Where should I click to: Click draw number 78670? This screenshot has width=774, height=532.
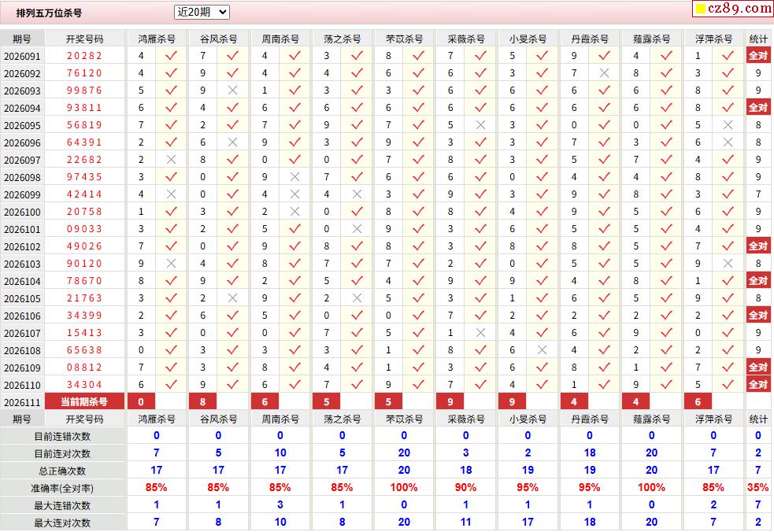pyautogui.click(x=84, y=281)
